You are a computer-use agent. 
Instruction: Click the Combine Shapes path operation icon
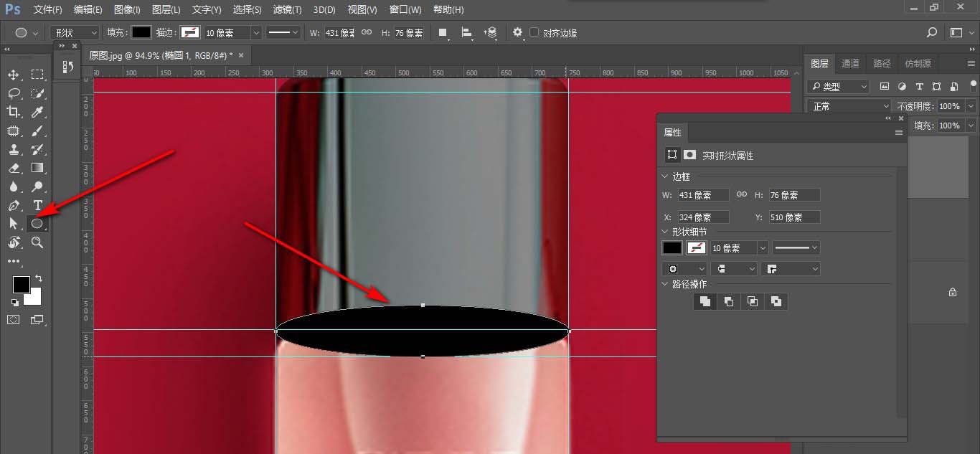coord(705,302)
